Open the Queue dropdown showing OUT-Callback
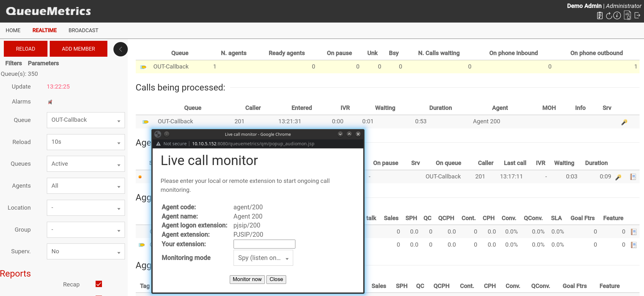This screenshot has height=296, width=644. click(x=86, y=120)
